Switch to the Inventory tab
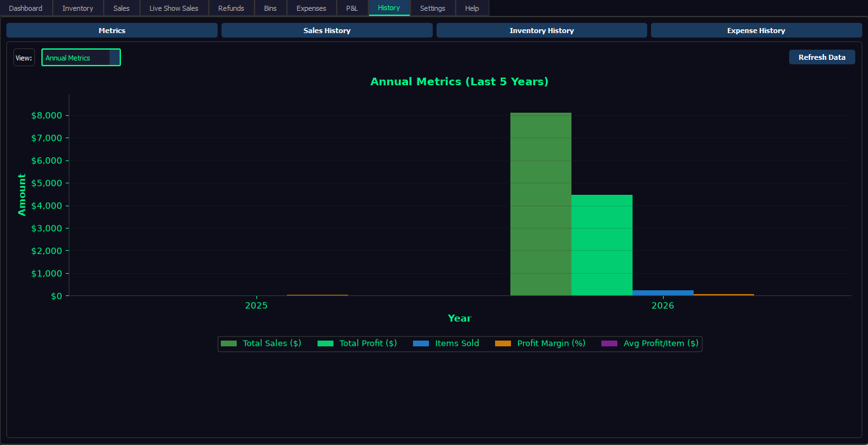Screen dimensions: 868x445 tap(78, 8)
